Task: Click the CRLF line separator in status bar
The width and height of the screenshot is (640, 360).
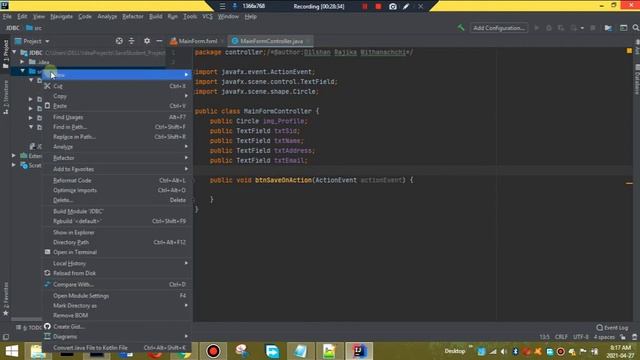Action: 561,337
